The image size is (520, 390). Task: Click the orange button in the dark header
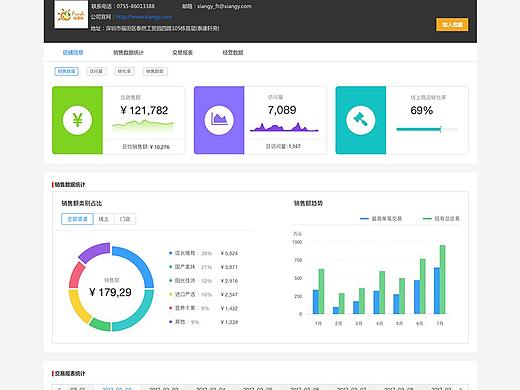[x=452, y=25]
